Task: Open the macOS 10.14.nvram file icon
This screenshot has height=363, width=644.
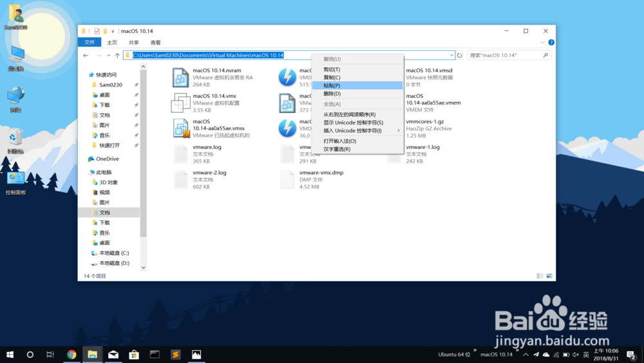Action: click(x=180, y=77)
